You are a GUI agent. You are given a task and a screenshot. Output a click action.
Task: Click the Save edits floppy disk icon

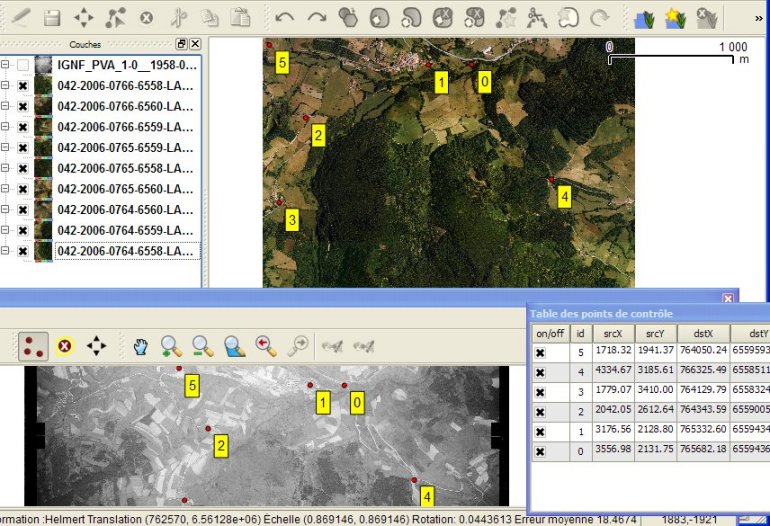[52, 17]
